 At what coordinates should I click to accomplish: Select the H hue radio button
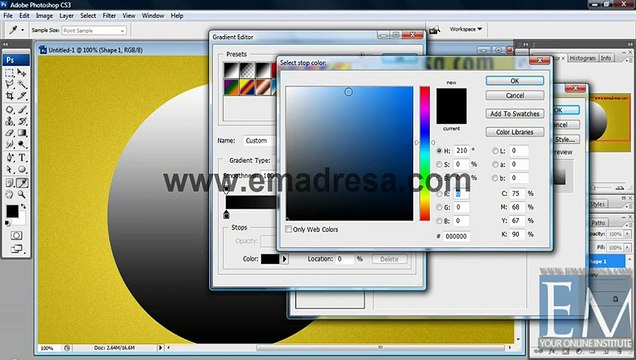click(439, 150)
